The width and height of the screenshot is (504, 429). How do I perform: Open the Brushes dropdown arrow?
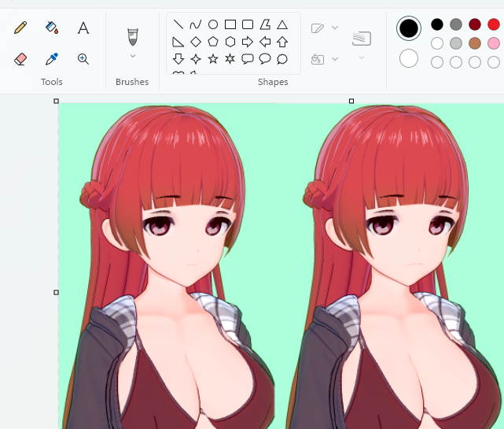(133, 56)
